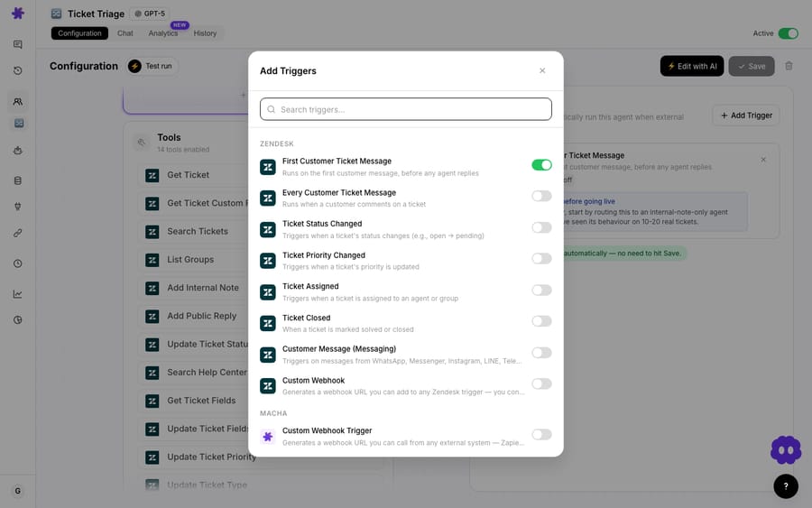Open the chat messages sidebar icon
The image size is (812, 508).
(x=18, y=44)
